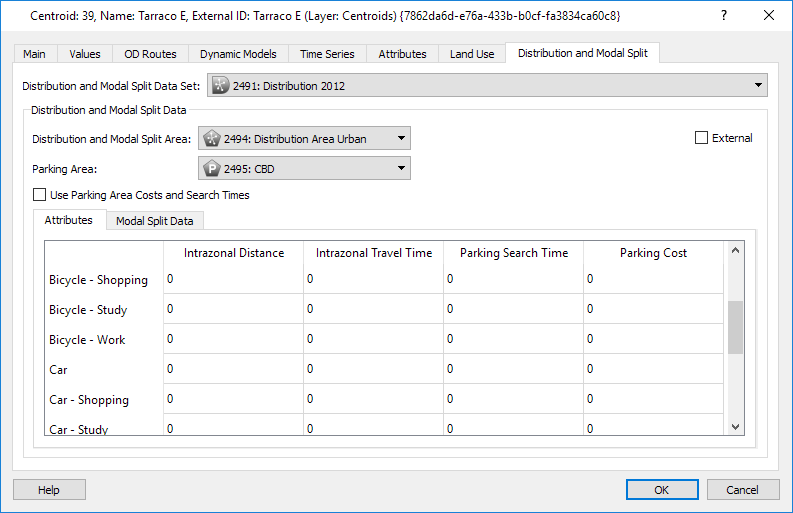Screen dimensions: 793x513
Task: Select the inner Attributes sub-tab
Action: [x=69, y=220]
